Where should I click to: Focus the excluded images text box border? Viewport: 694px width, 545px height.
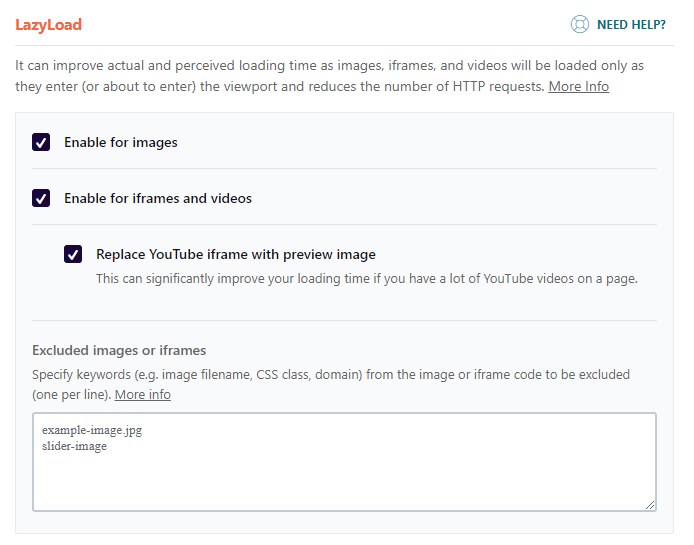tap(344, 462)
